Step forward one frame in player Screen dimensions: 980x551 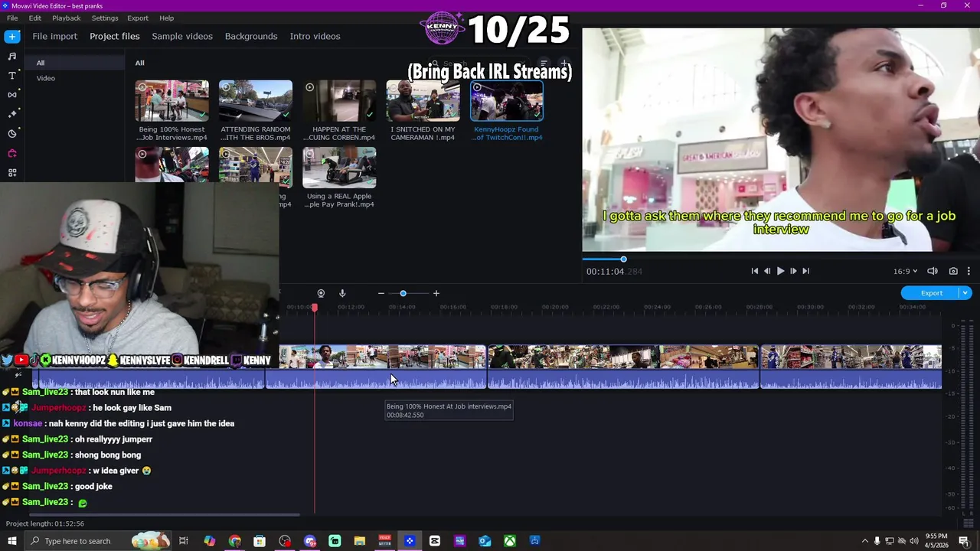793,271
